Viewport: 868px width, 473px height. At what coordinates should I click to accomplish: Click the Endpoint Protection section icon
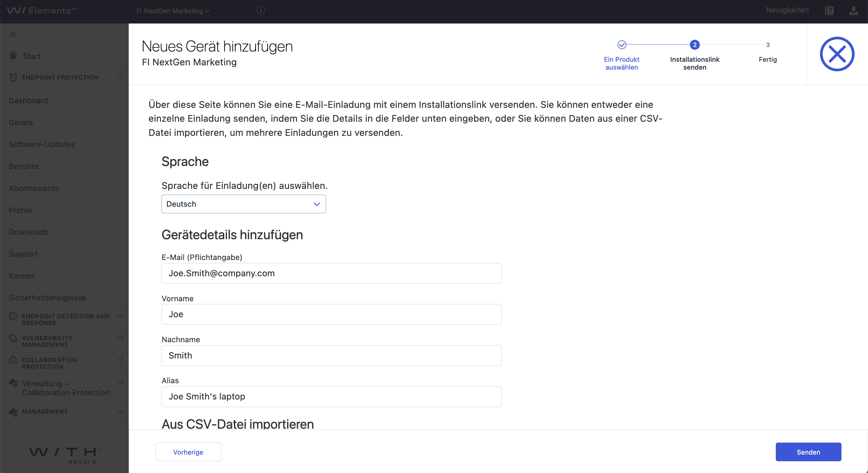coord(13,77)
